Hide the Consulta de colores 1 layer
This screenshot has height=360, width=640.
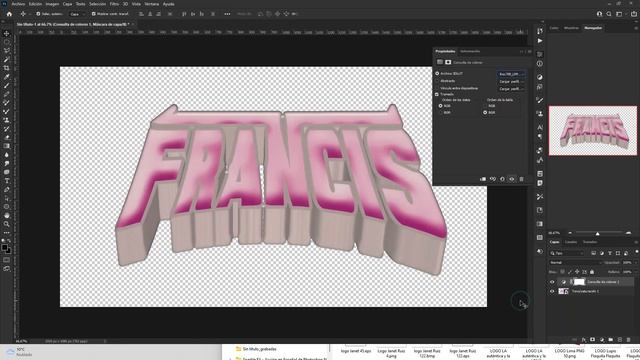click(552, 282)
